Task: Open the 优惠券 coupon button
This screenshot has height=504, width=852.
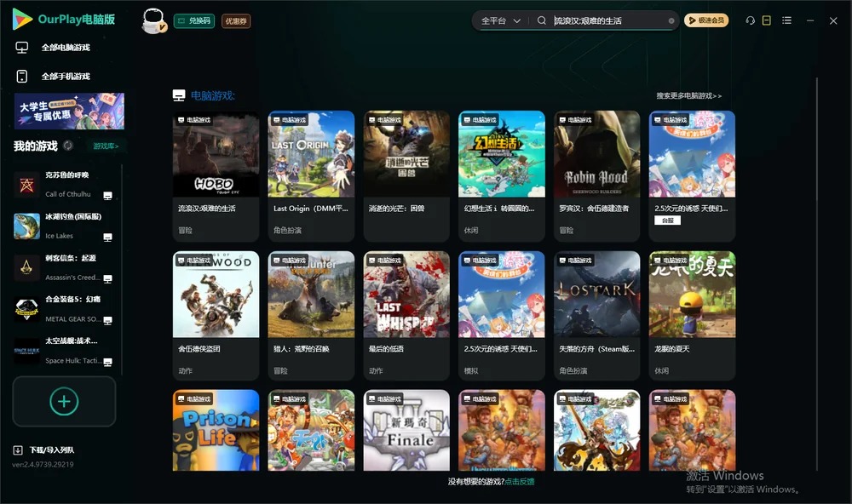Action: pyautogui.click(x=236, y=21)
